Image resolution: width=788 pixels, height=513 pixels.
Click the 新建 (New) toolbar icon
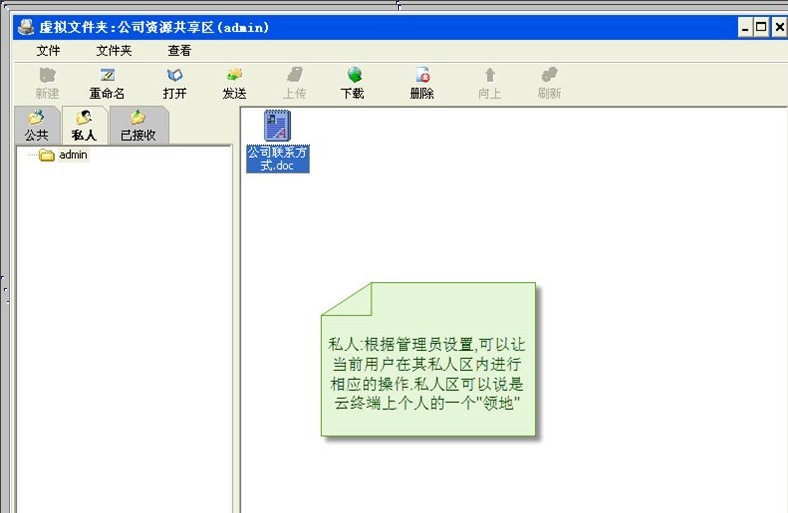coord(47,76)
